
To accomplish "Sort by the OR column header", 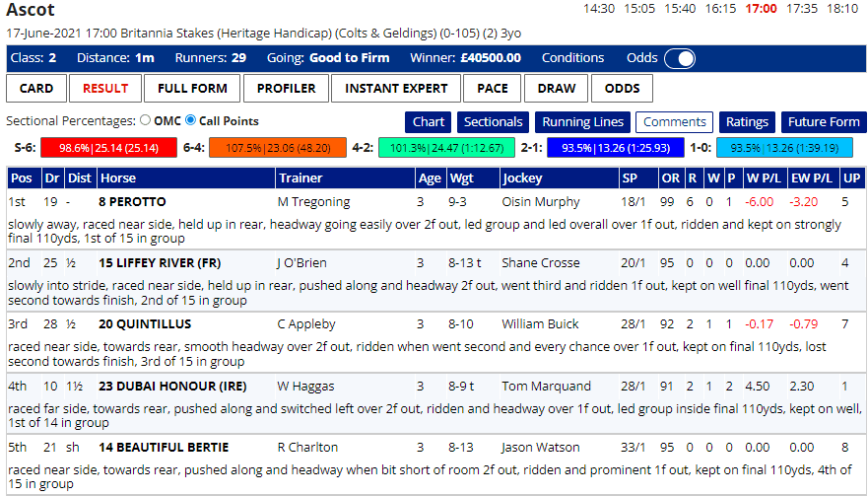I will (x=670, y=178).
